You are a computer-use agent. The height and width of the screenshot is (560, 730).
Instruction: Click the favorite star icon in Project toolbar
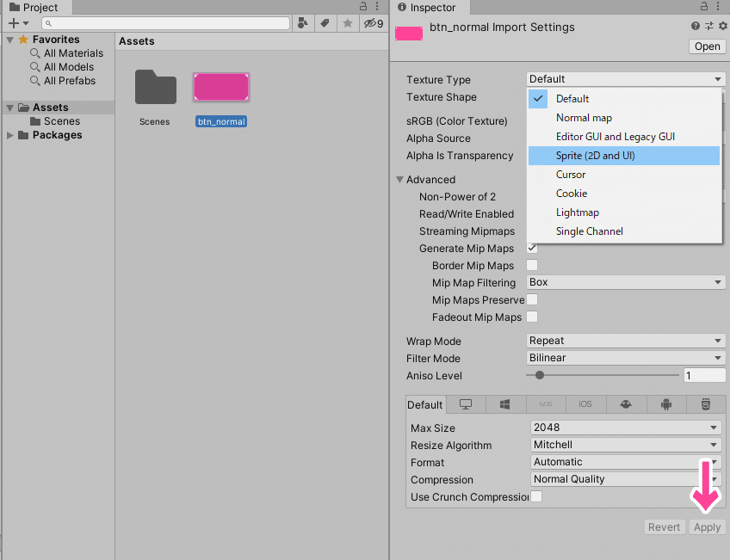pos(347,23)
